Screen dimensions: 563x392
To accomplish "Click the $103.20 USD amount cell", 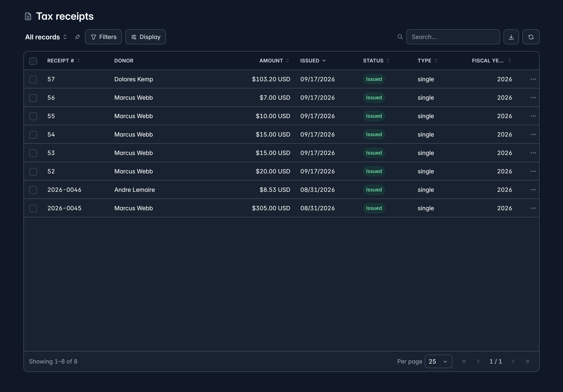I will coord(271,79).
